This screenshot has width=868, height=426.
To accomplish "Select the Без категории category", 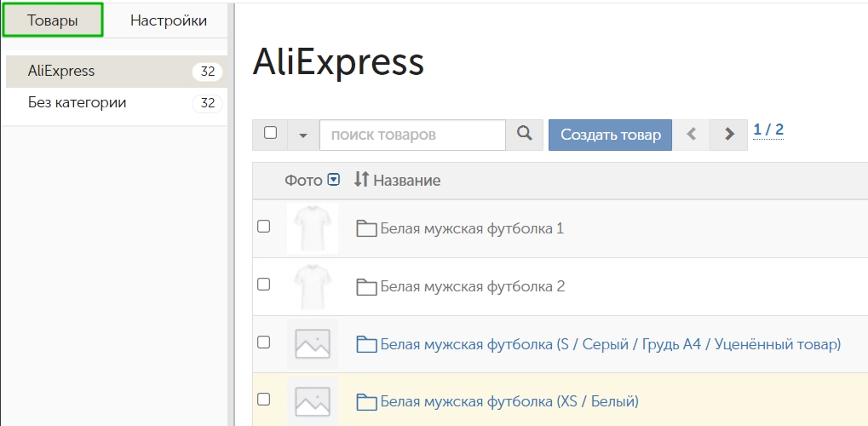I will point(116,103).
